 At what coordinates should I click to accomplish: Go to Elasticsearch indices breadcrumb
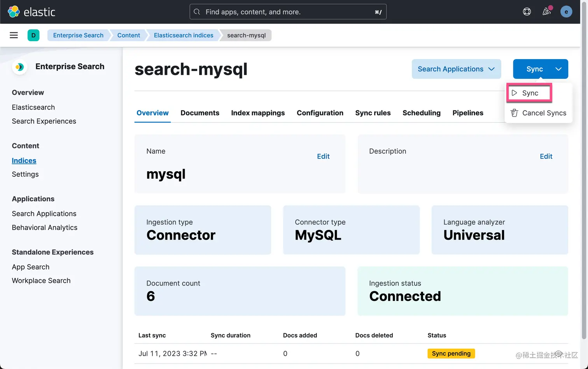point(184,35)
